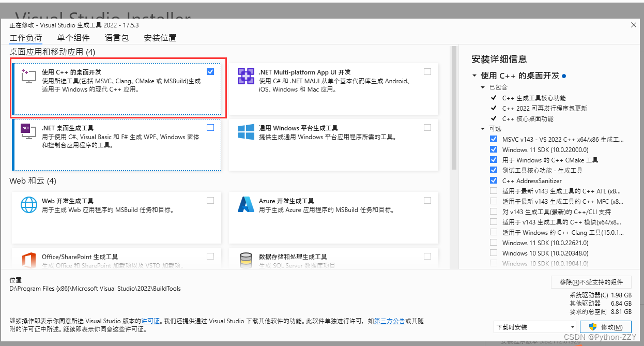Switch to the 语言包 tab
This screenshot has width=644, height=346.
117,38
